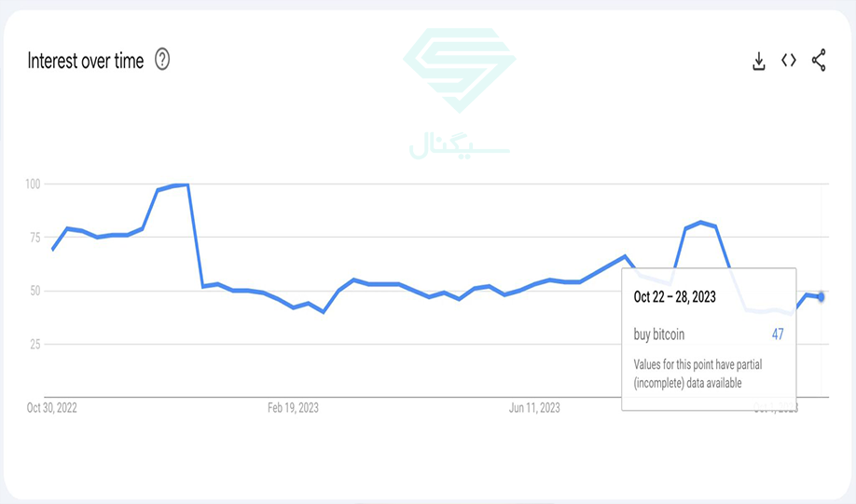Click the Interest over time title
This screenshot has height=504, width=856.
pos(86,61)
